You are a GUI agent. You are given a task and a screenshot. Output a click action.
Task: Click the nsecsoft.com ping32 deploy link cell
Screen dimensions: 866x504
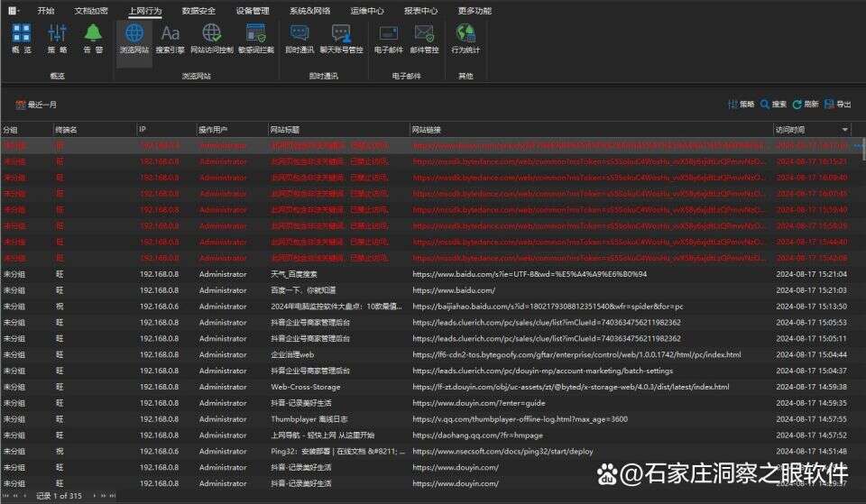coord(502,452)
